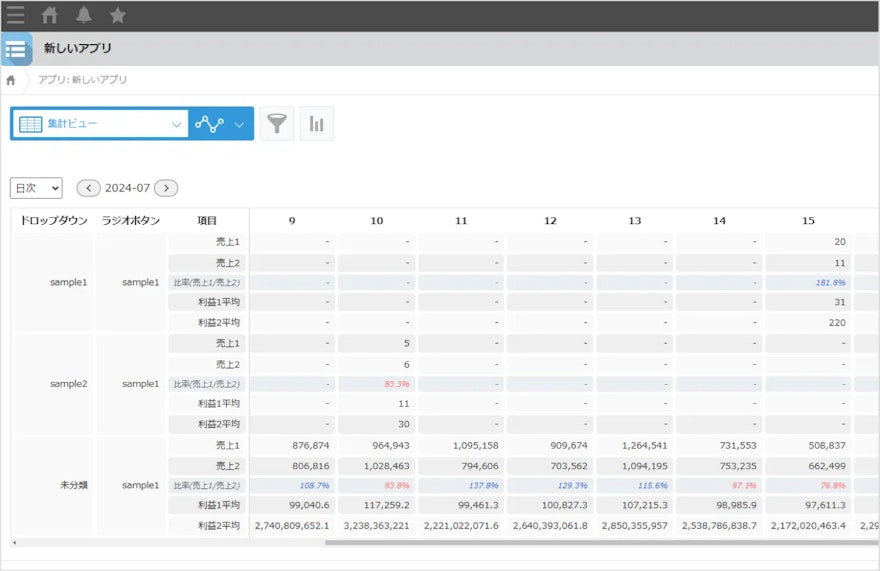Click the ドロップダウン column header
880x571 pixels.
coord(52,221)
